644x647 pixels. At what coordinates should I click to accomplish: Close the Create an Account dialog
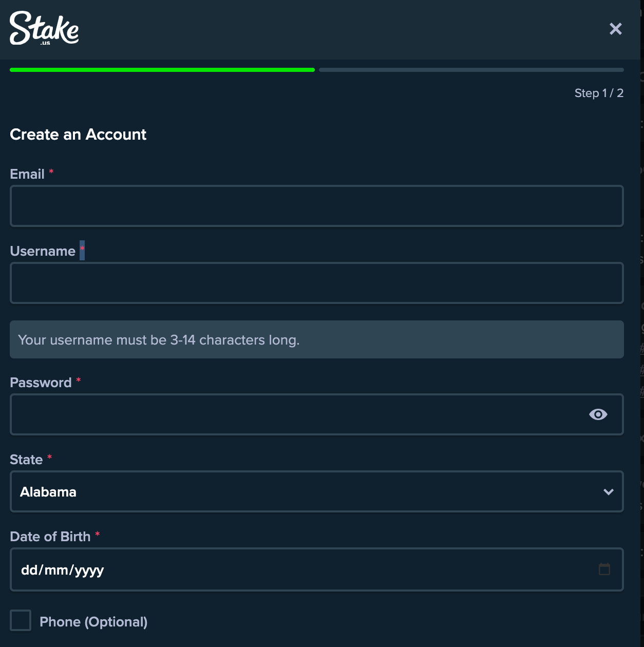pyautogui.click(x=615, y=29)
